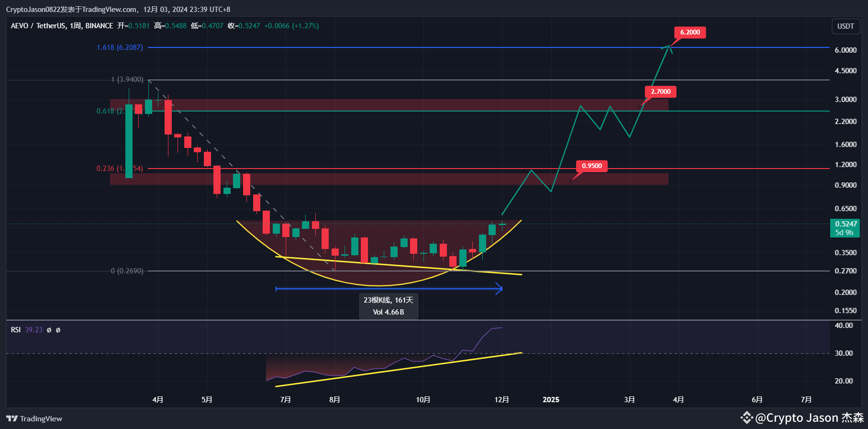Click the RSI indicator title
Image resolution: width=868 pixels, height=429 pixels.
(16, 330)
